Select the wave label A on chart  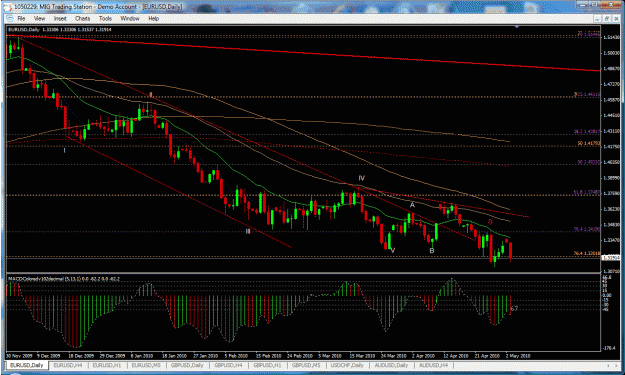(412, 205)
